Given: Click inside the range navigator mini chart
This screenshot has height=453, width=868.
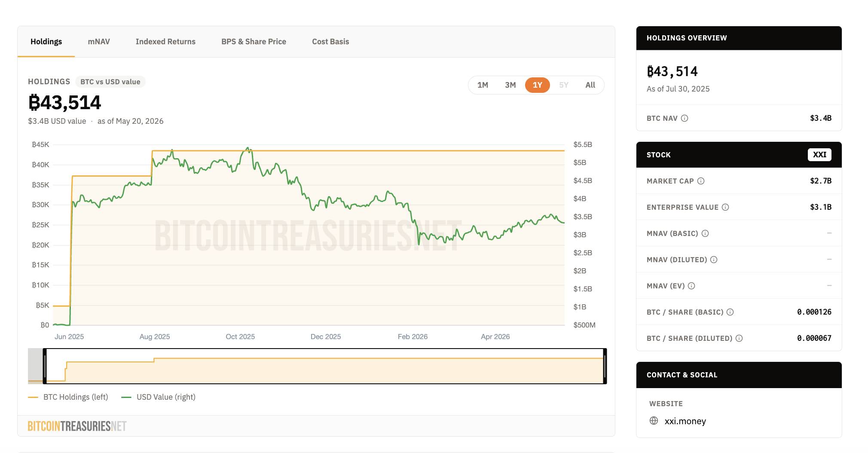Looking at the screenshot, I should coord(325,366).
